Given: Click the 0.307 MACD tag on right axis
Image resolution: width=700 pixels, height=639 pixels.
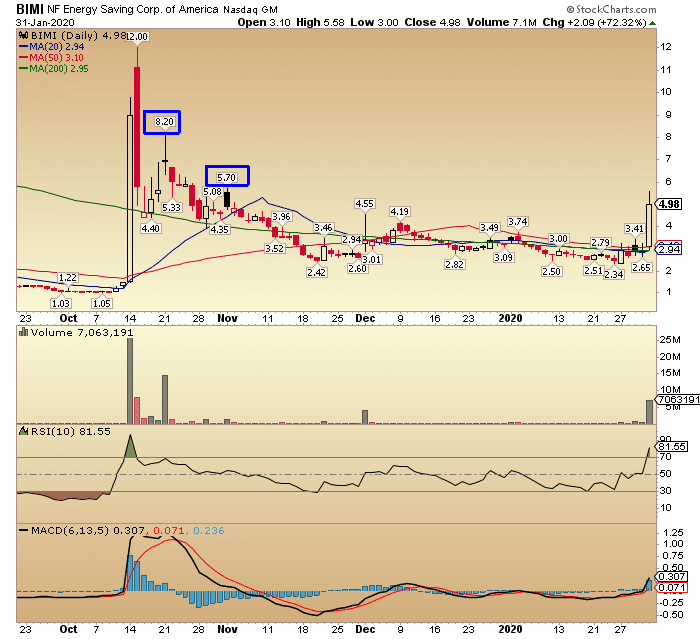Looking at the screenshot, I should 671,576.
